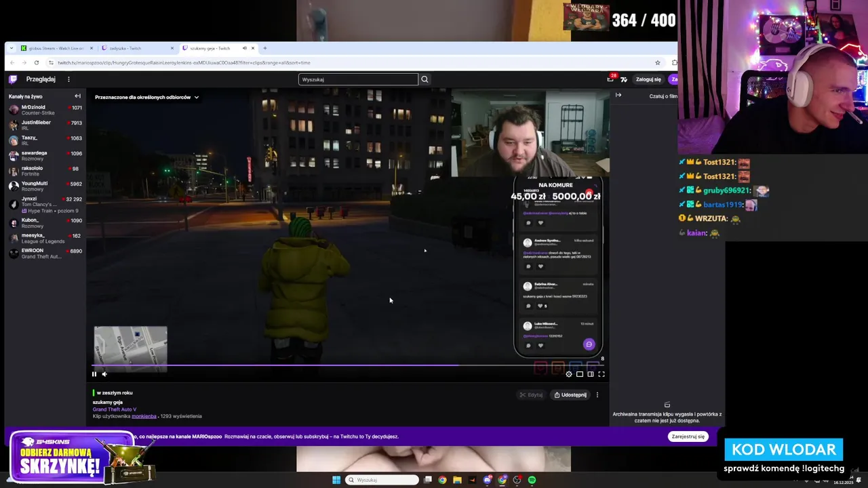Open YoungMulti channel in sidebar
This screenshot has width=868, height=488.
click(45, 186)
